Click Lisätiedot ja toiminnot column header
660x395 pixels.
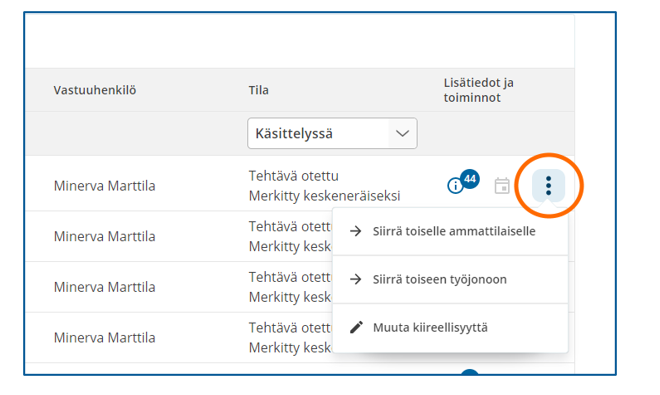(479, 90)
